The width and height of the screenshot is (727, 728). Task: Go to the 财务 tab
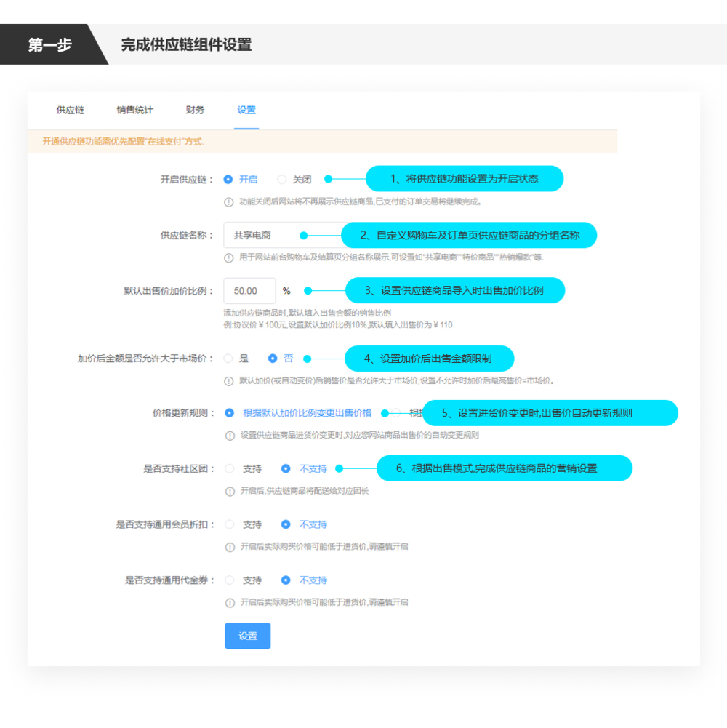pos(195,110)
